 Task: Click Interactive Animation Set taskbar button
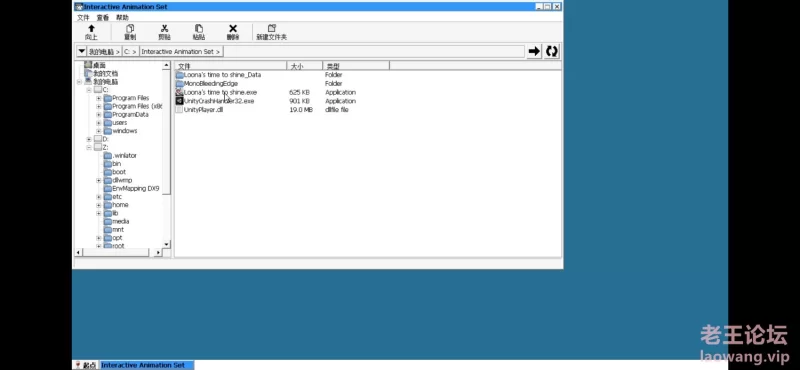pos(146,365)
